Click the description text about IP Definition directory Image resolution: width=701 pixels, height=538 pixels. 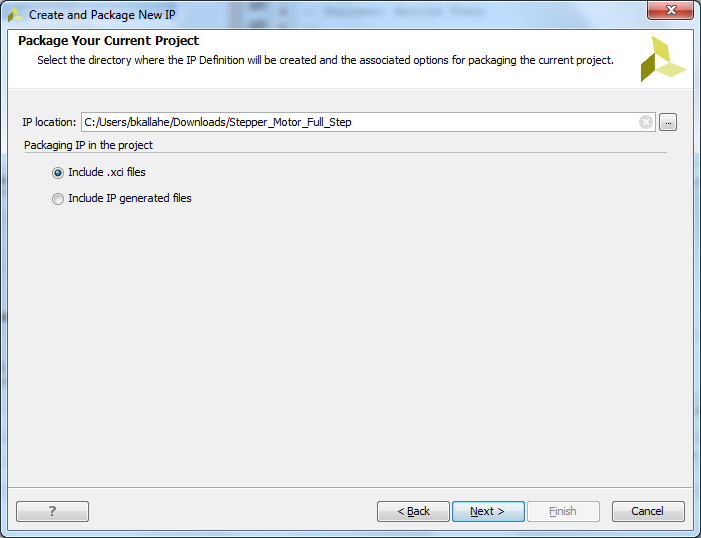click(x=325, y=60)
